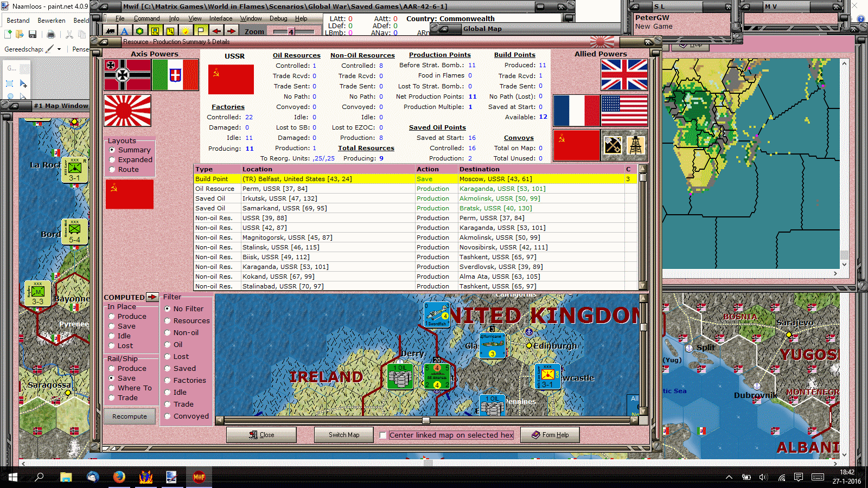Select the Saved Oil Irkutsk row
This screenshot has height=488, width=868.
(415, 198)
